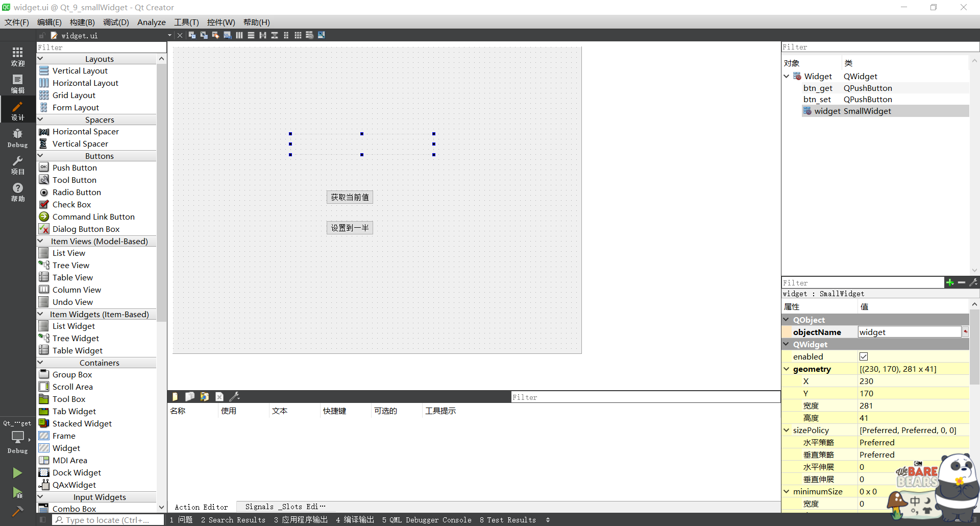Lay out horizontally in splitter
Image resolution: width=980 pixels, height=526 pixels.
point(262,35)
